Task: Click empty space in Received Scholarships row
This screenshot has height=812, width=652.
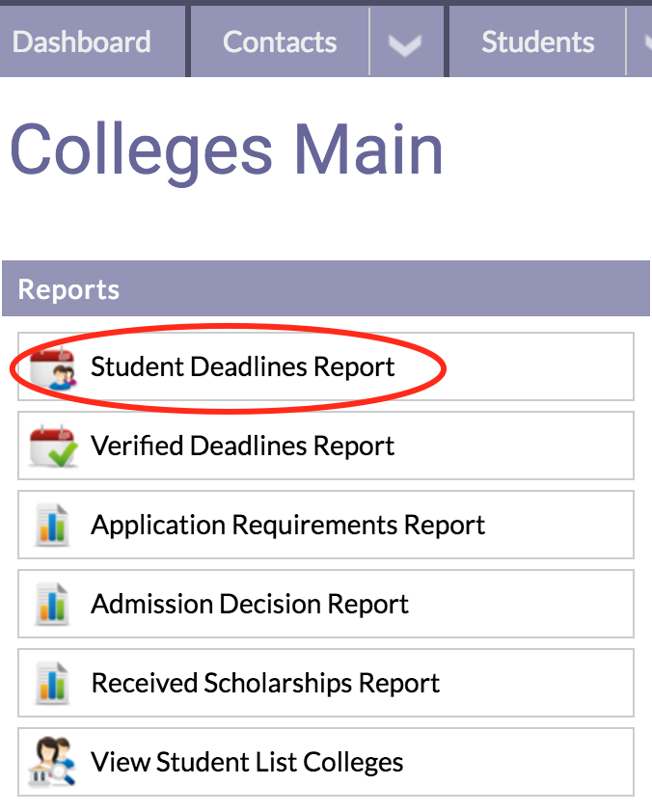Action: (x=536, y=683)
